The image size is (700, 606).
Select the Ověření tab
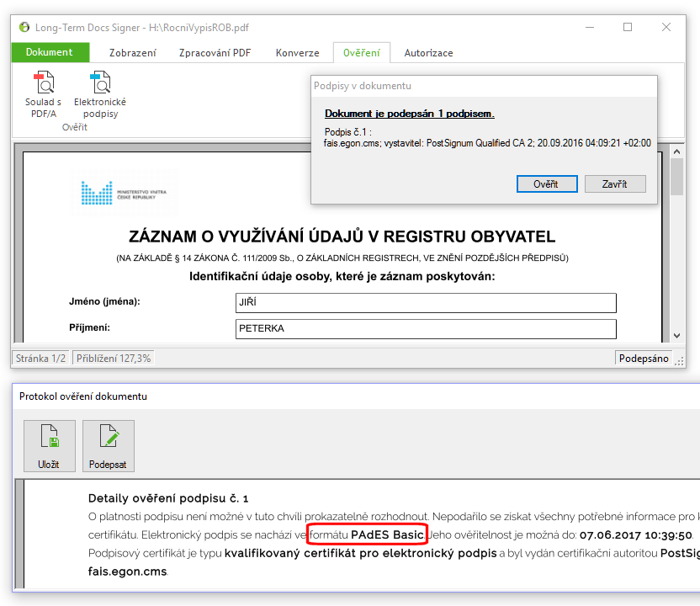(x=362, y=53)
